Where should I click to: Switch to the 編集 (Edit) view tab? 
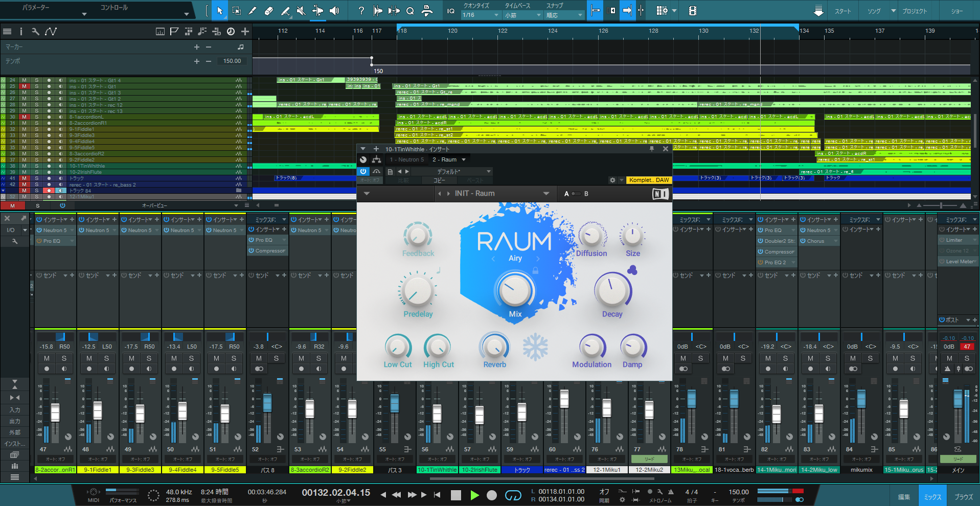(x=904, y=497)
